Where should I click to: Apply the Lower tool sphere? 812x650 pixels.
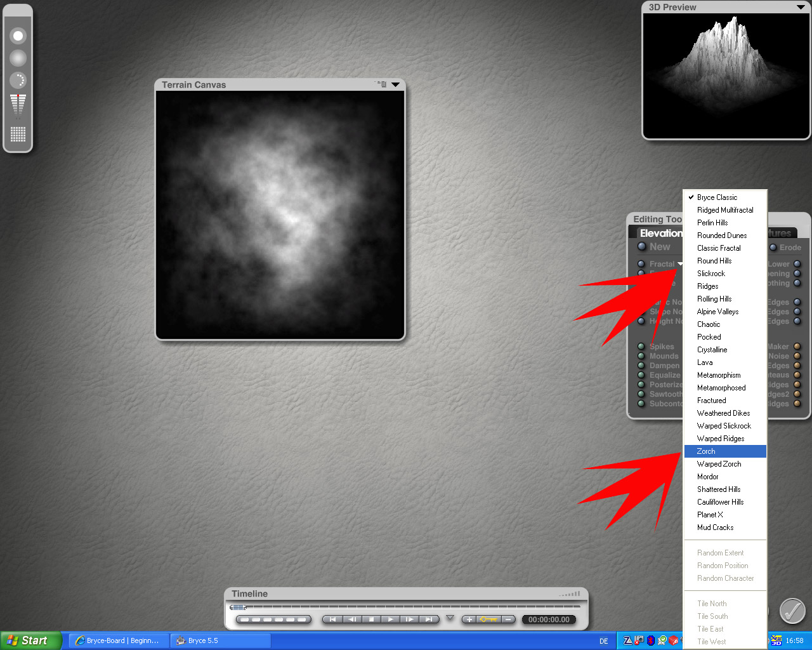click(797, 264)
